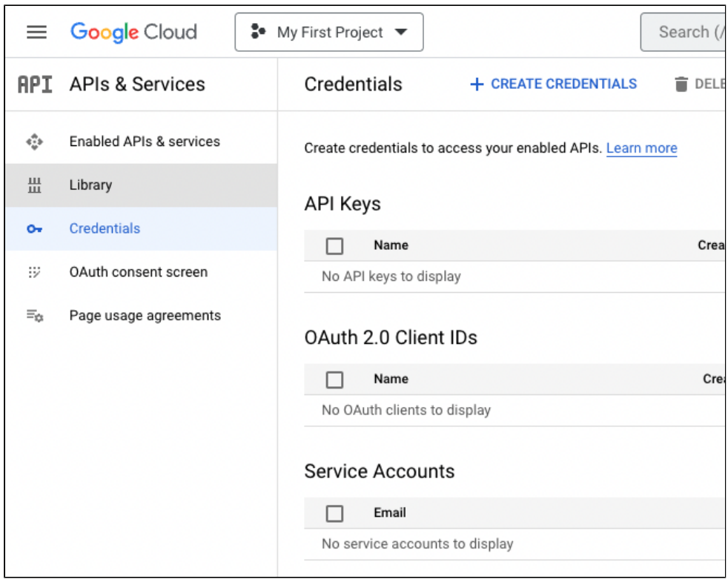This screenshot has height=582, width=728.
Task: Toggle the API Keys select-all checkbox
Action: (x=335, y=246)
